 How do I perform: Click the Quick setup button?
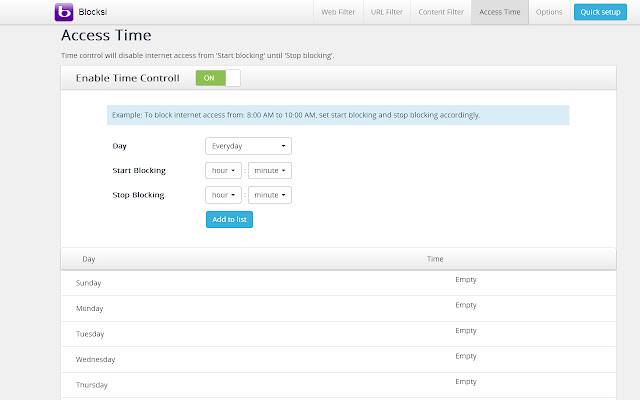tap(600, 12)
